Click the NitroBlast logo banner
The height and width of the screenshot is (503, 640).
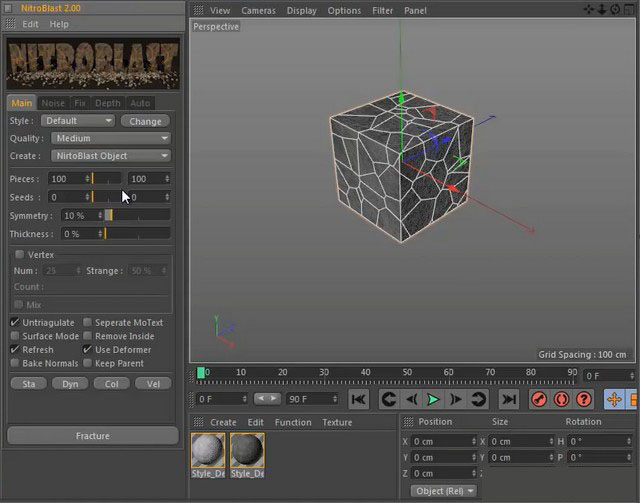(x=93, y=63)
